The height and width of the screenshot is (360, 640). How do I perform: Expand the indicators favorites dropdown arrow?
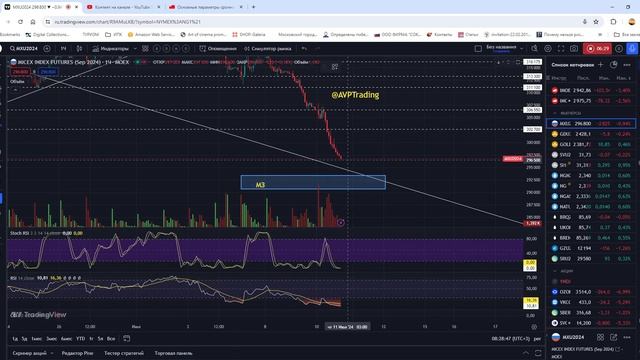(x=135, y=49)
